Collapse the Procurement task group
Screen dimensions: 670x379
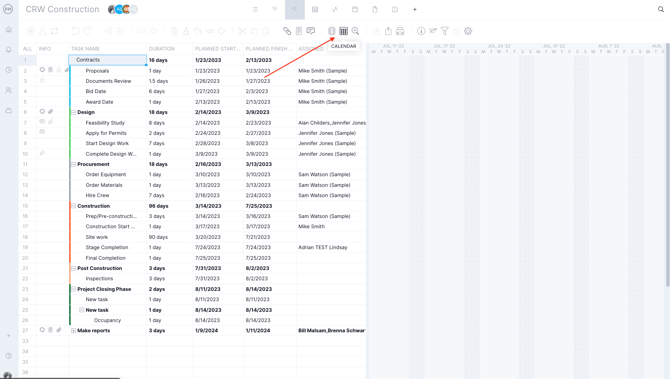pyautogui.click(x=73, y=165)
